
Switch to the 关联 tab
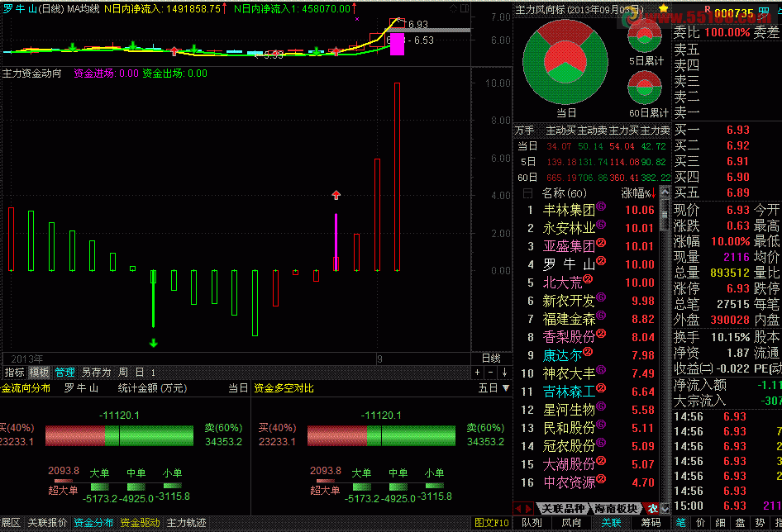click(611, 523)
